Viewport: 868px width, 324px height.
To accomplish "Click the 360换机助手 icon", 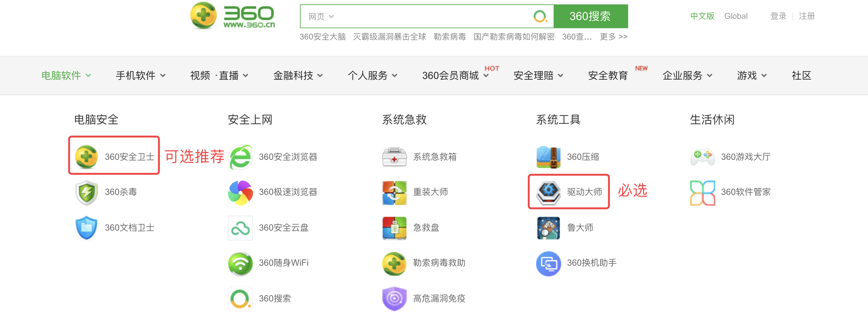I will tap(548, 264).
